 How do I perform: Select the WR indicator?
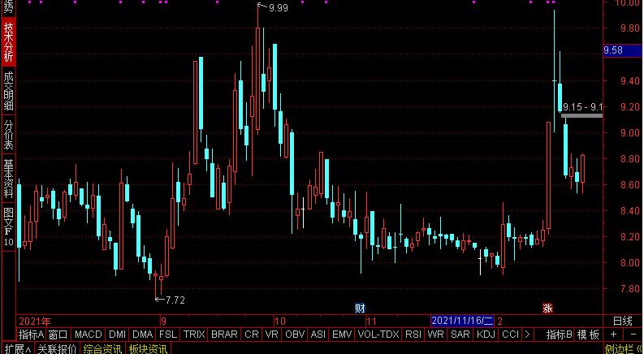tap(435, 335)
